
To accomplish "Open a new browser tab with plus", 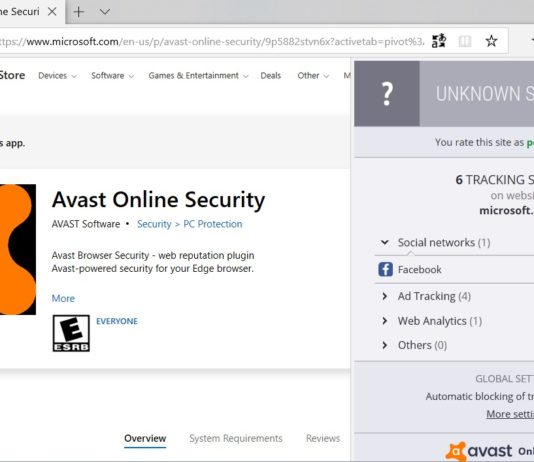I will point(79,12).
